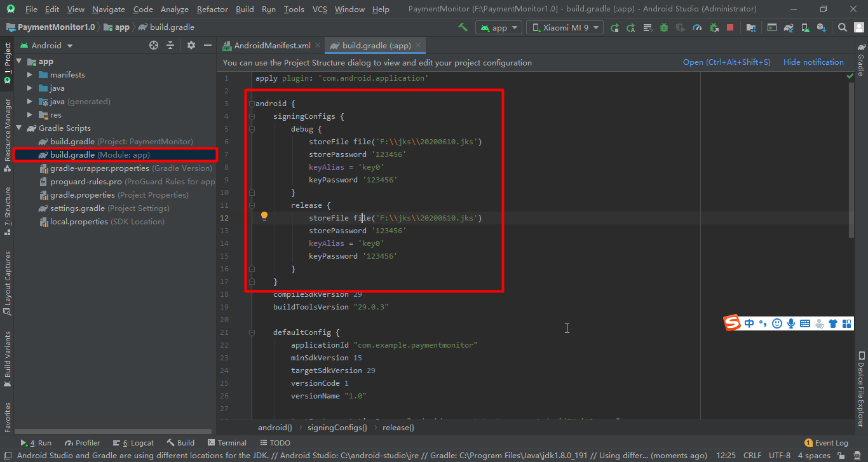Fold the android block on line 3
Screen dimensions: 868x462
(x=252, y=104)
